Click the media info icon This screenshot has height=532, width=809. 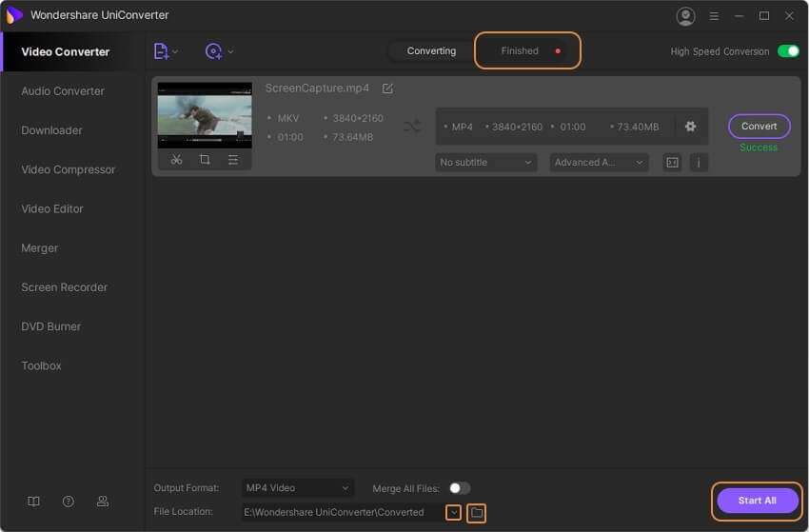point(699,163)
